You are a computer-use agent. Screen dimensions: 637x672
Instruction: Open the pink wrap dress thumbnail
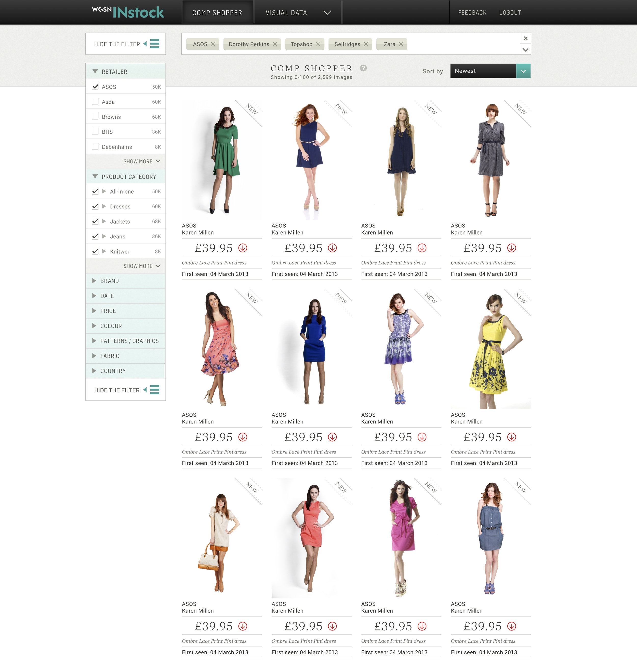point(401,538)
